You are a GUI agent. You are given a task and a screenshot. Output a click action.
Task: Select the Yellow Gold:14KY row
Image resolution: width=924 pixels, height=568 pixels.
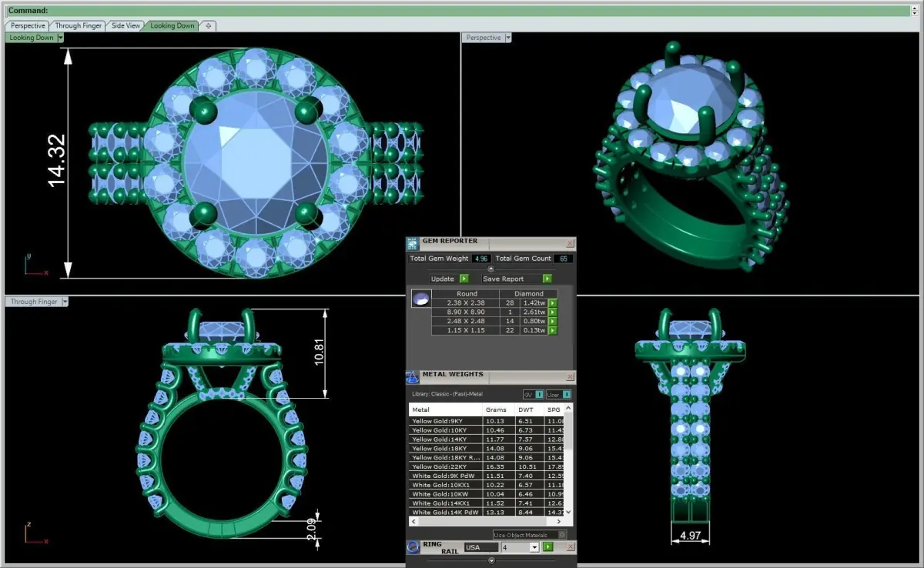tap(487, 439)
